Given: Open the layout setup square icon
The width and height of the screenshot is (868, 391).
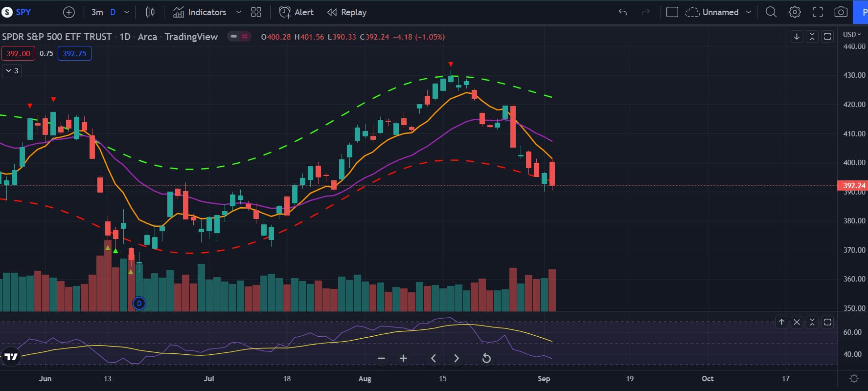Looking at the screenshot, I should [672, 12].
